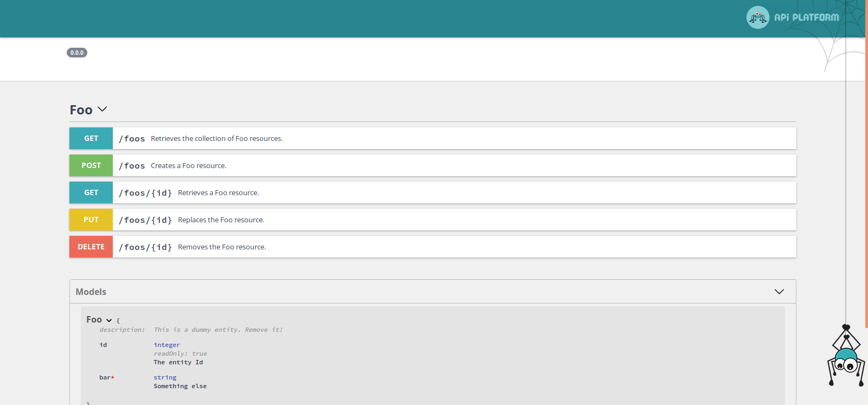Collapse the Foo operations section chevron

click(103, 110)
